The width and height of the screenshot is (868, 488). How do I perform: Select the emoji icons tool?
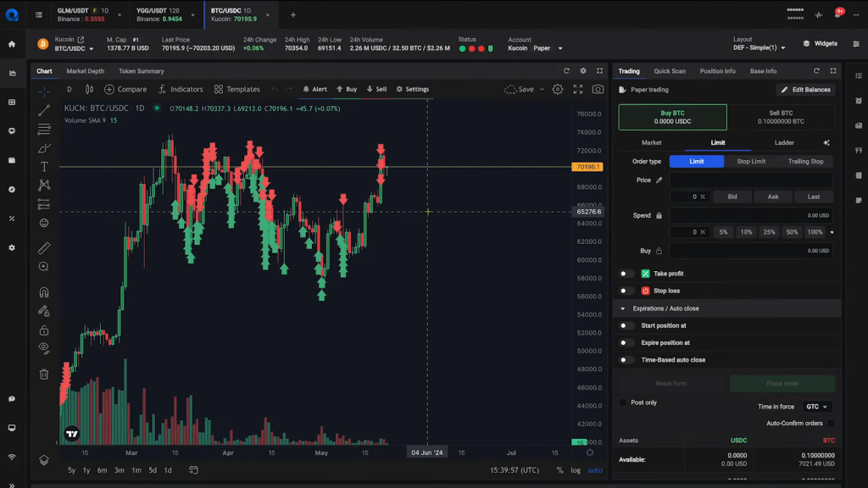pos(44,223)
